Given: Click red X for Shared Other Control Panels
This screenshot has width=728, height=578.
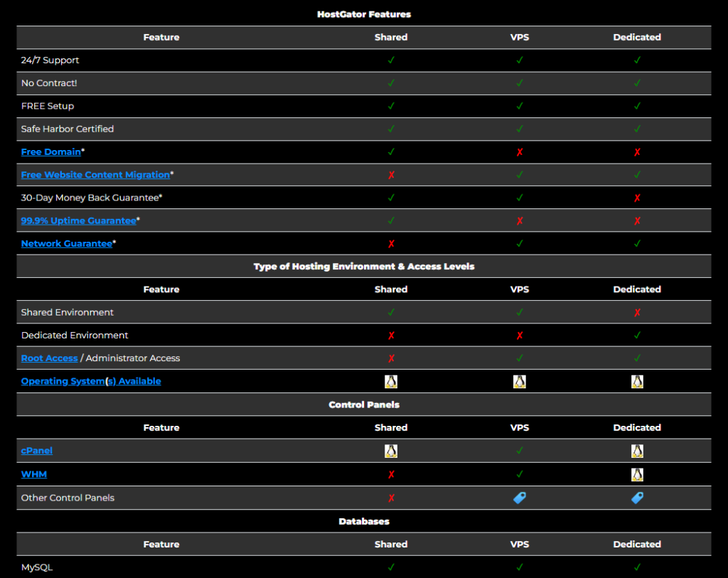Looking at the screenshot, I should (392, 498).
